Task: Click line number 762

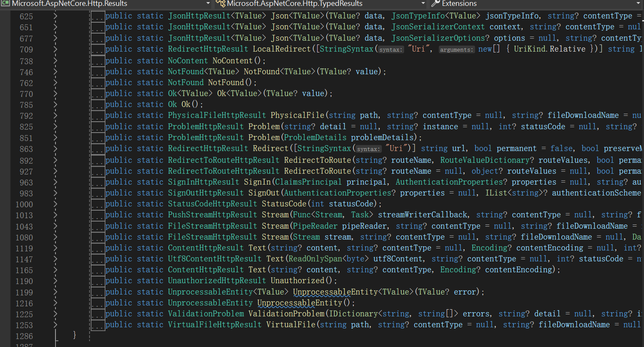Action: pyautogui.click(x=26, y=83)
